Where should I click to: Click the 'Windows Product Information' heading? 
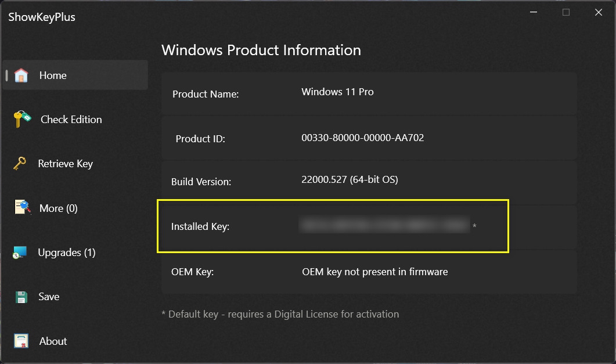click(261, 50)
